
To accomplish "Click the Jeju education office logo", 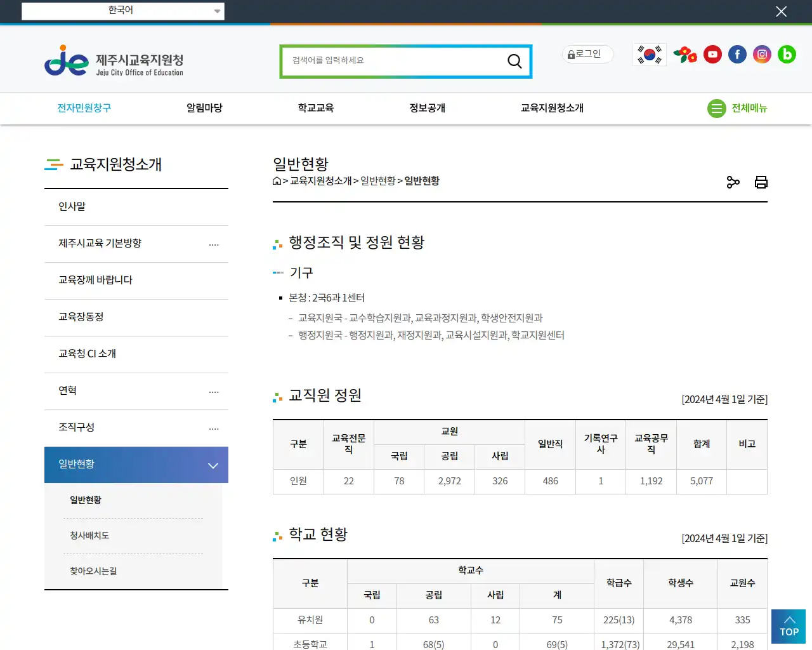I will (114, 61).
